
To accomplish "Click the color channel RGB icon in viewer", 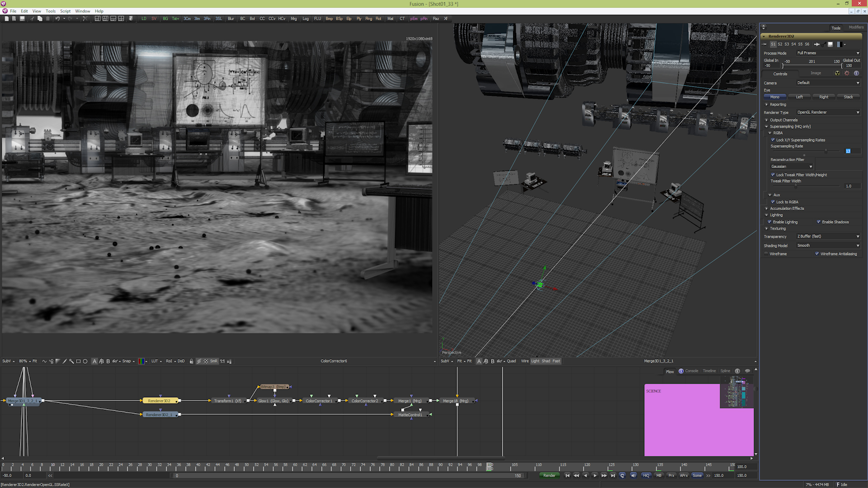I will [142, 361].
